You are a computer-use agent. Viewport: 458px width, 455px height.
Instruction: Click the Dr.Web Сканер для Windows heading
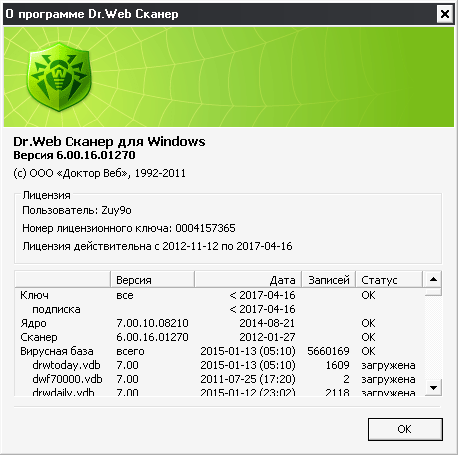coord(109,142)
